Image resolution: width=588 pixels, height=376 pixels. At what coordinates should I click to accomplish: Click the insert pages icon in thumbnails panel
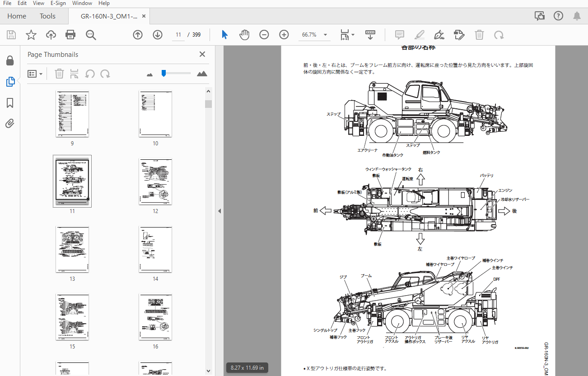tap(75, 74)
